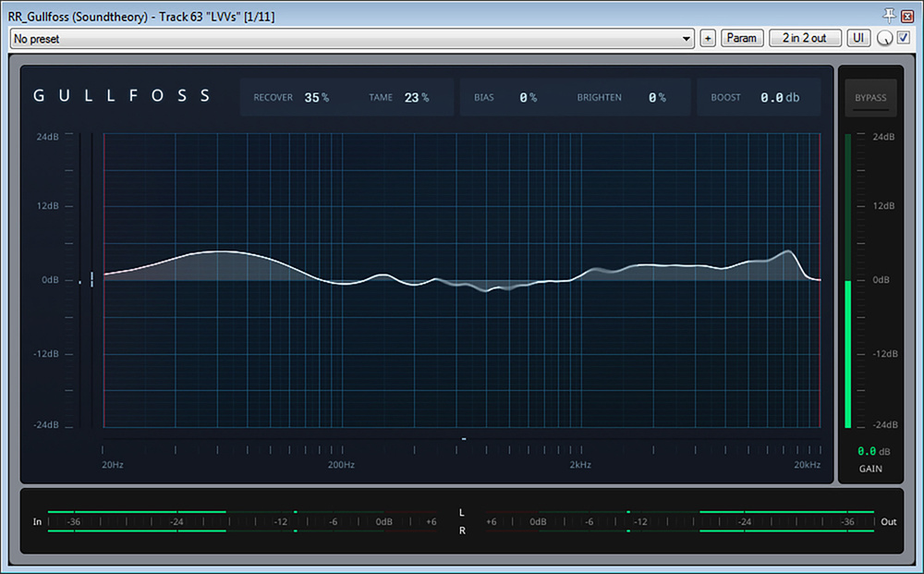924x574 pixels.
Task: Open the No preset dropdown
Action: point(351,39)
